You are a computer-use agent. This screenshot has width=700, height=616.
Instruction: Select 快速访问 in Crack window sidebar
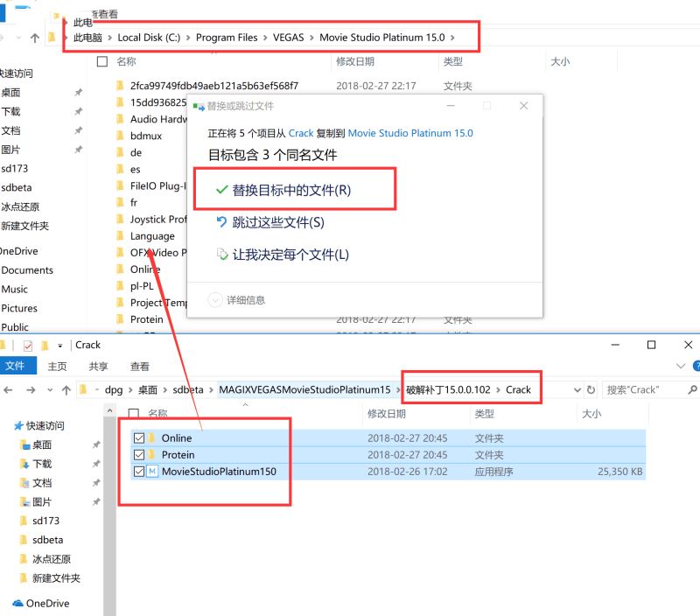tap(38, 426)
